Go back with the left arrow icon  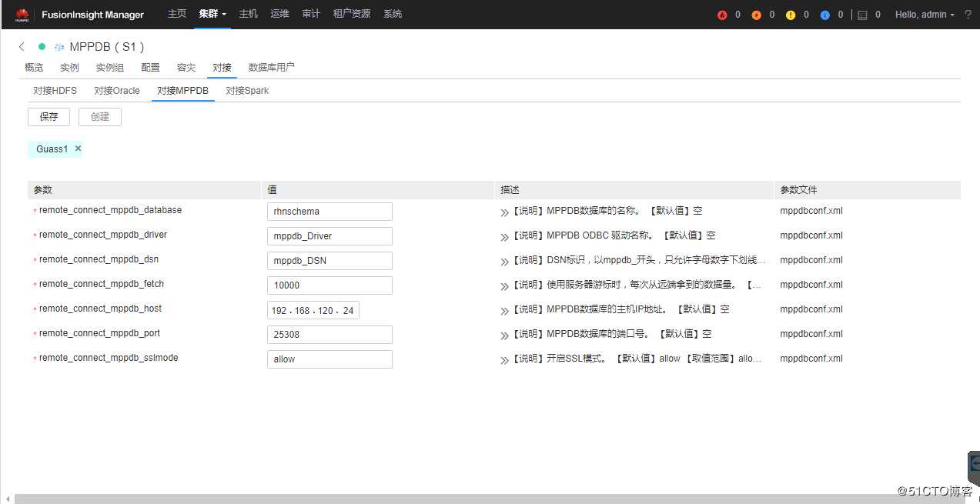pos(22,47)
